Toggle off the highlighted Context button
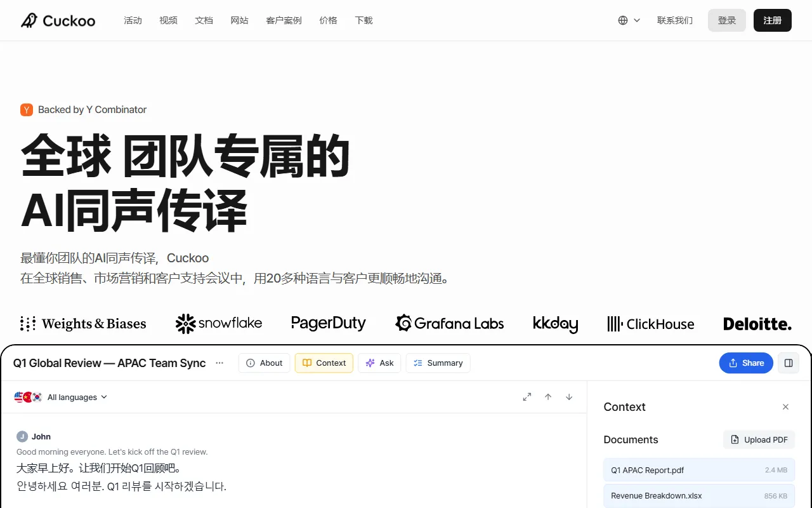This screenshot has height=508, width=812. pos(324,363)
